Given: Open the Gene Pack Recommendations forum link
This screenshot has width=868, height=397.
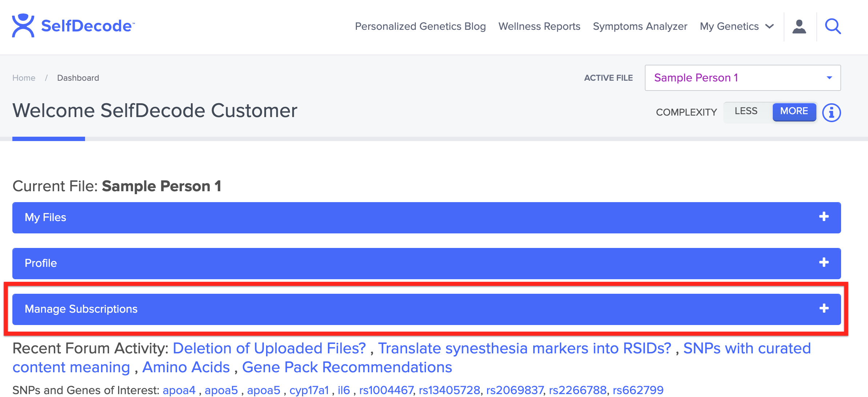Looking at the screenshot, I should [x=347, y=367].
